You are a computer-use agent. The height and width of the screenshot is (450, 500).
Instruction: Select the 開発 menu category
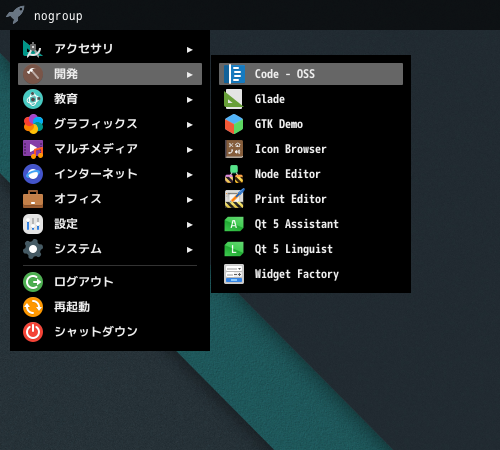[110, 74]
